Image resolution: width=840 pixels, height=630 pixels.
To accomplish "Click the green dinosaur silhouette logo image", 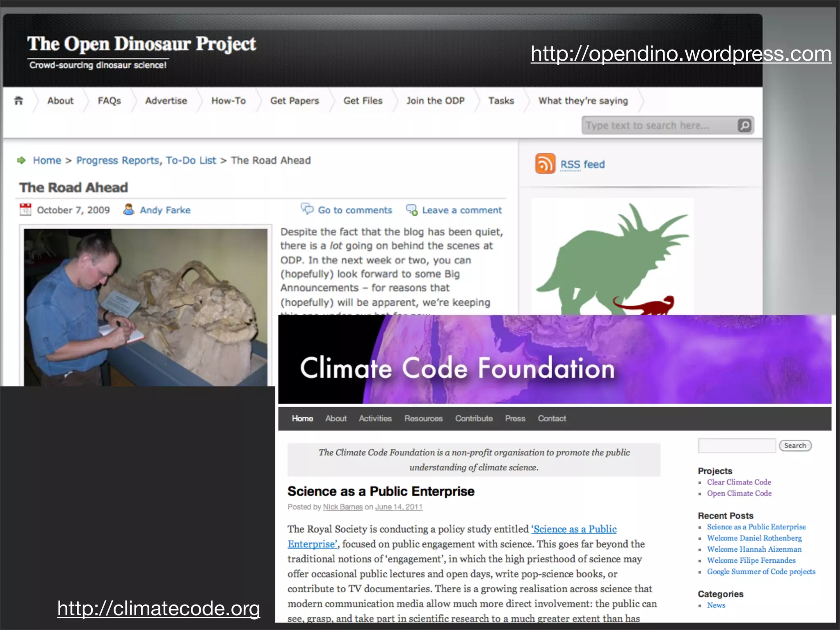I will point(613,257).
